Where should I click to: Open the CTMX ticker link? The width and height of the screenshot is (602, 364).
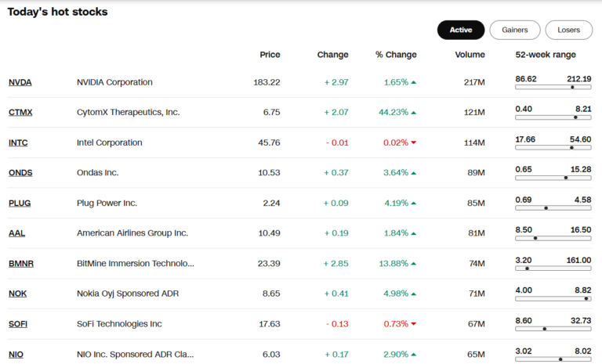20,113
